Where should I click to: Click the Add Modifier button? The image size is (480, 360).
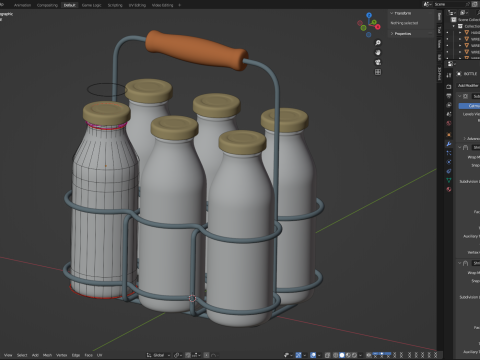468,86
